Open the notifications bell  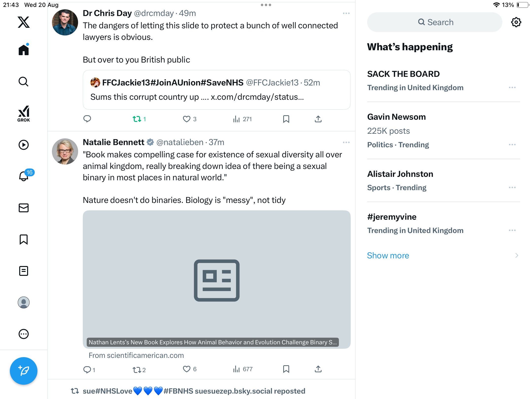pos(24,176)
